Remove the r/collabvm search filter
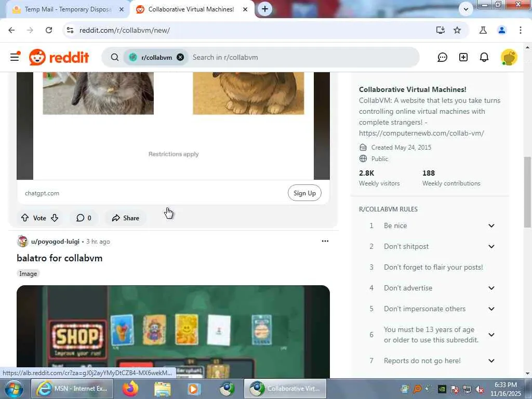Viewport: 532px width, 399px height. pos(180,57)
